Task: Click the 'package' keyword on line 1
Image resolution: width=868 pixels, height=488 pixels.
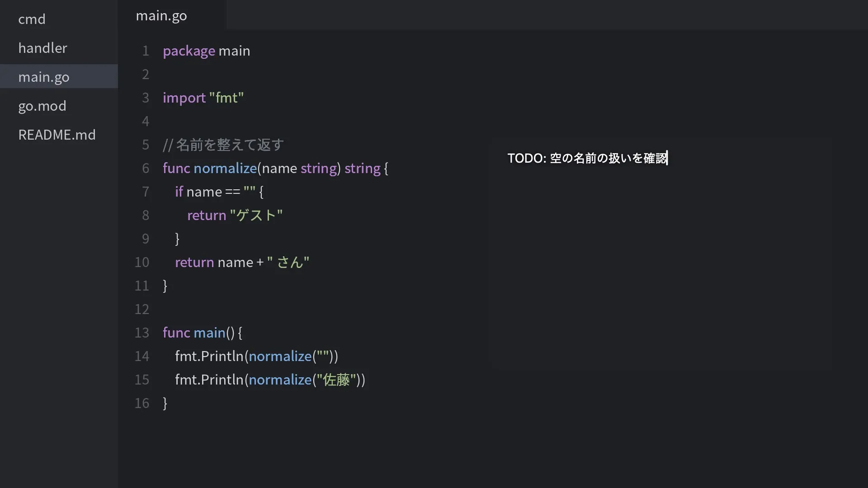Action: 189,51
